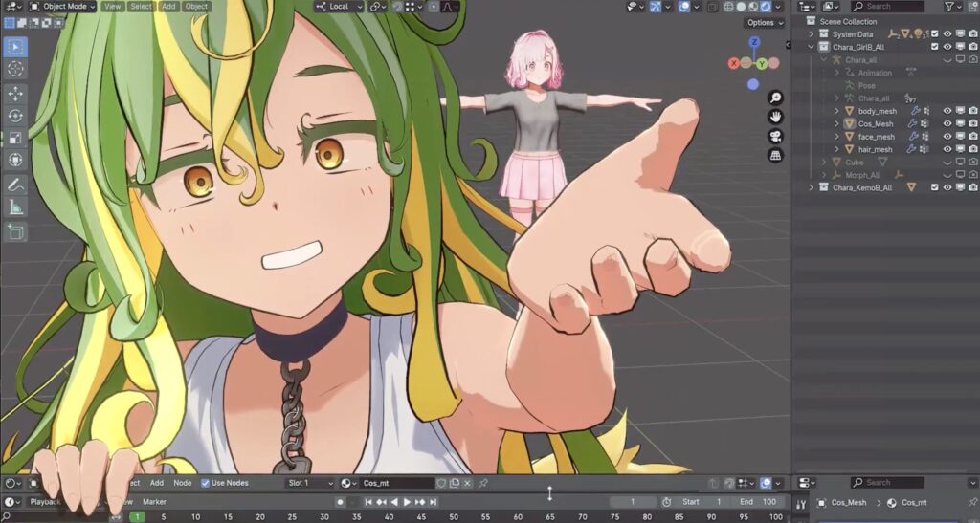This screenshot has height=523, width=980.
Task: Play the animation in reverse
Action: tap(393, 502)
